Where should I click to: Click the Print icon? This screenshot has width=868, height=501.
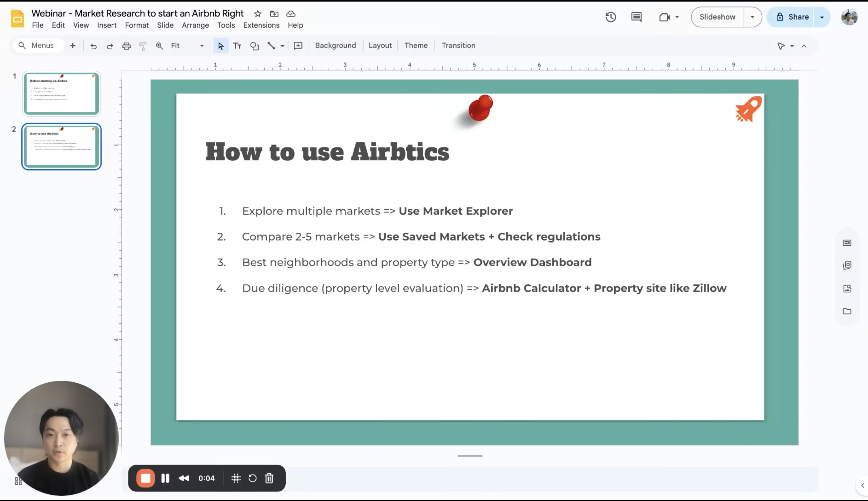127,46
